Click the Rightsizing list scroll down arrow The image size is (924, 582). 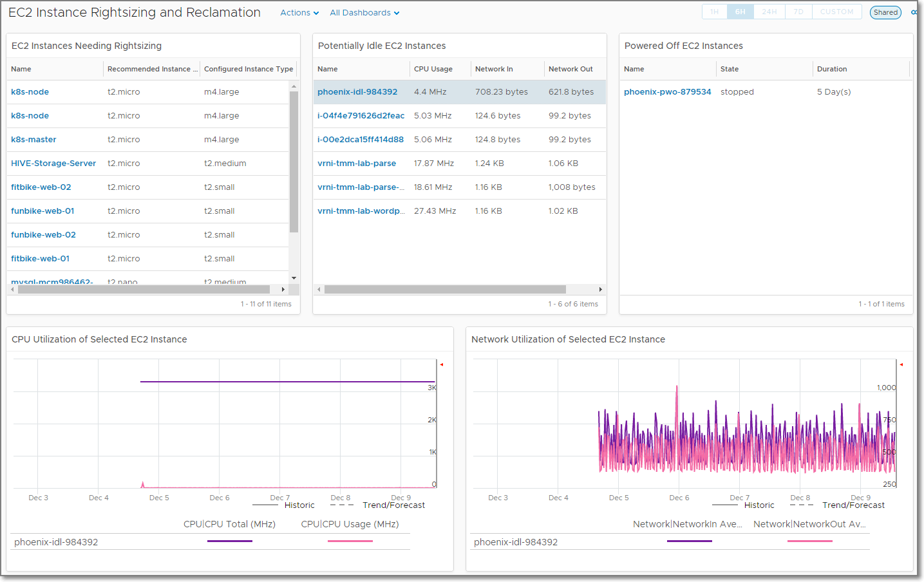294,278
